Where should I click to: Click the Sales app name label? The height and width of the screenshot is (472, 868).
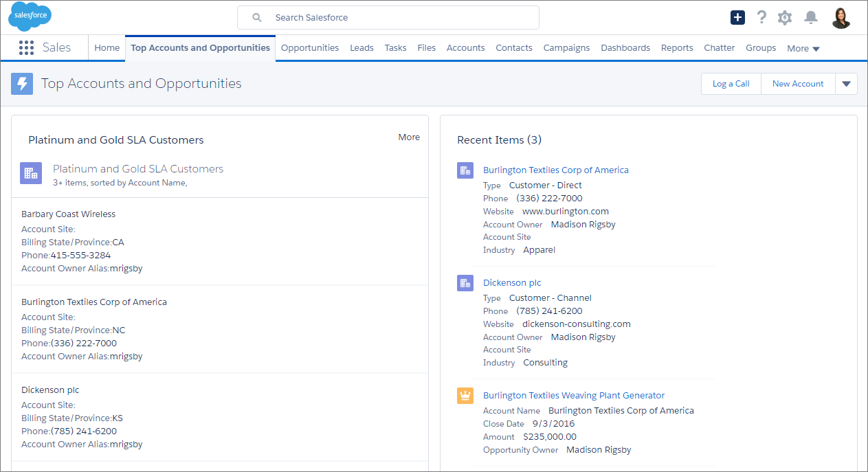56,47
